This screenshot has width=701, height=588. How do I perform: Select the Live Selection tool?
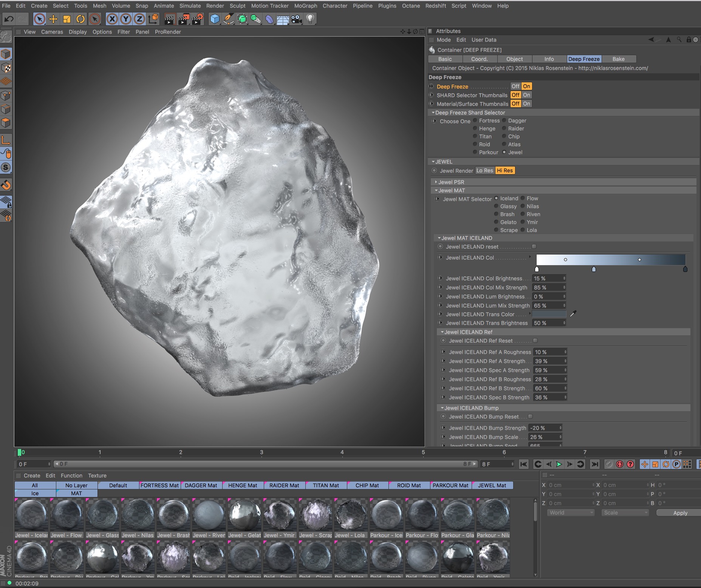(x=39, y=19)
